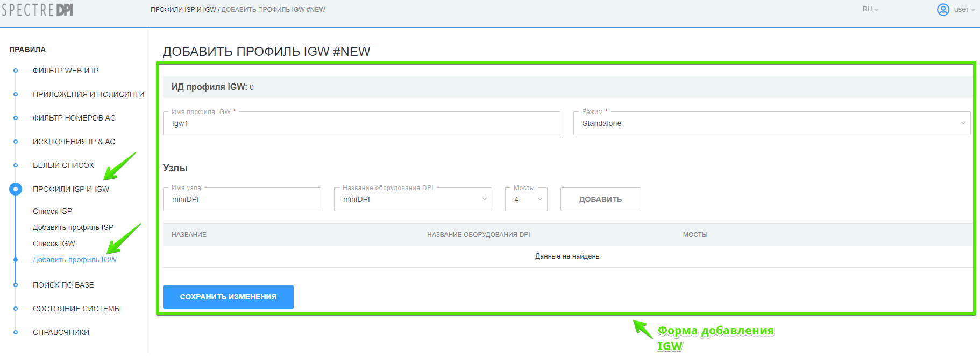Viewport: 980px width, 356px height.
Task: Open the Название оборудования DPI dropdown
Action: 413,199
